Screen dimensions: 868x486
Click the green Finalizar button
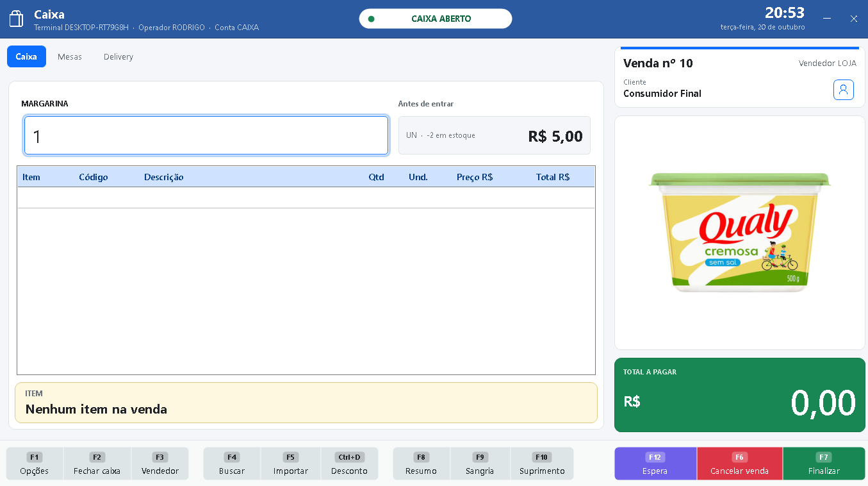[824, 464]
